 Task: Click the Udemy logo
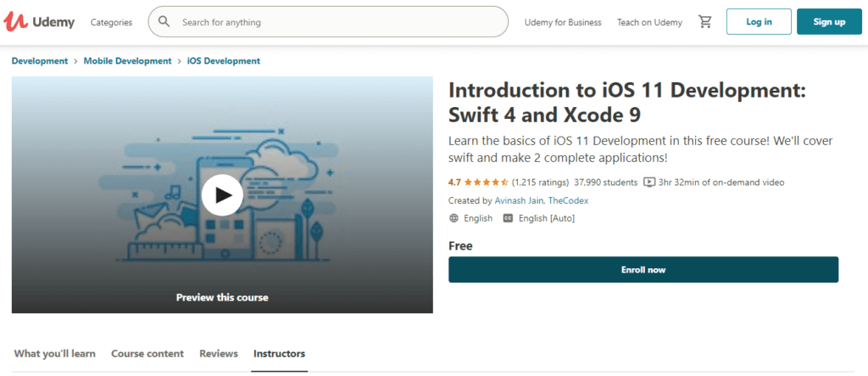click(39, 21)
